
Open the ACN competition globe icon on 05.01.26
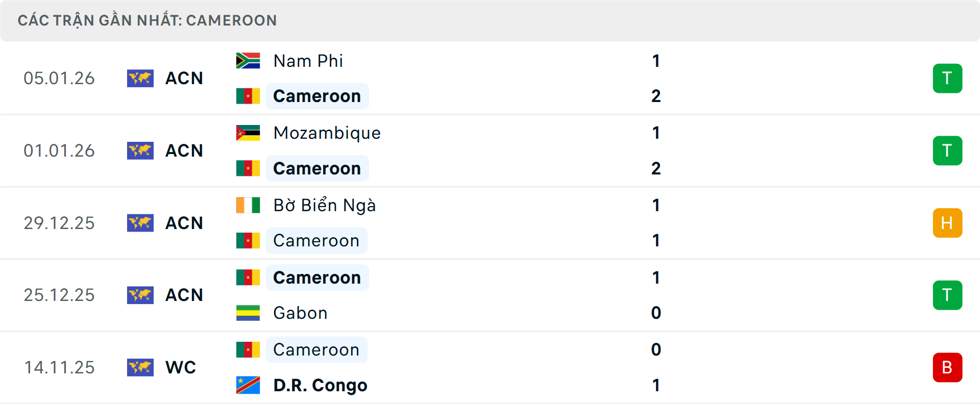click(140, 78)
